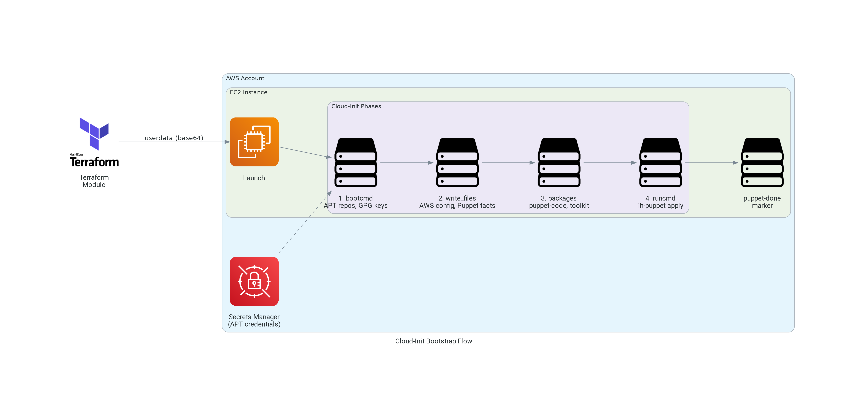Click the AWS config, Puppet facts label
Screen dimensions: 868x417
[x=457, y=205]
